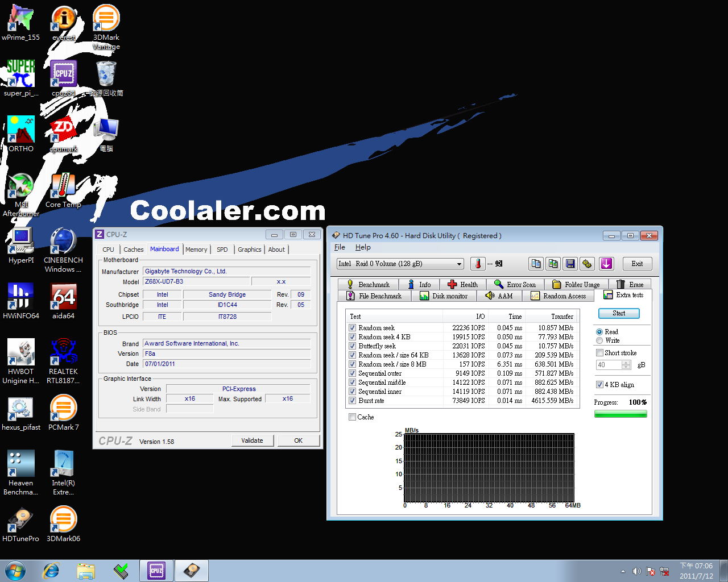Launch the everest desktop icon
Screen dimensions: 728x582
64,23
